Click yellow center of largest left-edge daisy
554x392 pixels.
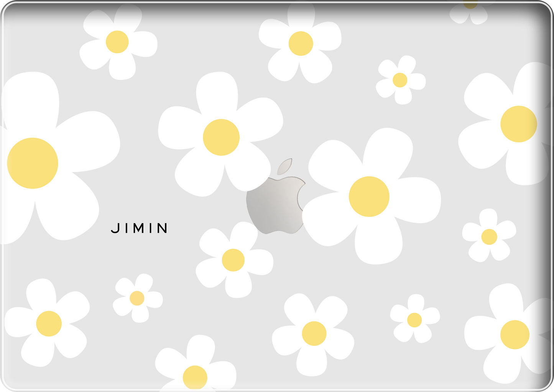33,163
